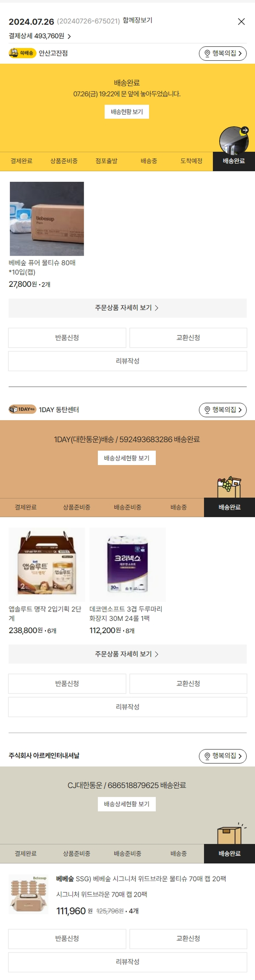
Task: Click 배송현황 보기 button in yellow banner
Action: pyautogui.click(x=127, y=112)
